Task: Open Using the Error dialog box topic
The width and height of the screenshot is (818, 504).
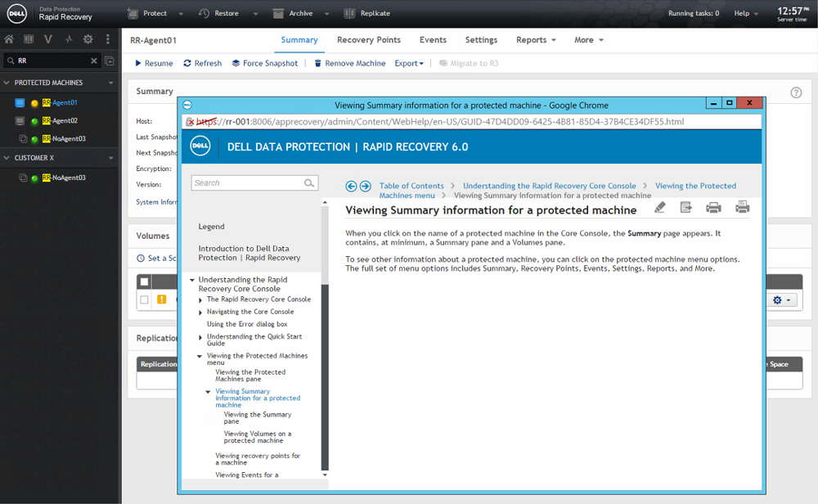Action: (x=247, y=324)
